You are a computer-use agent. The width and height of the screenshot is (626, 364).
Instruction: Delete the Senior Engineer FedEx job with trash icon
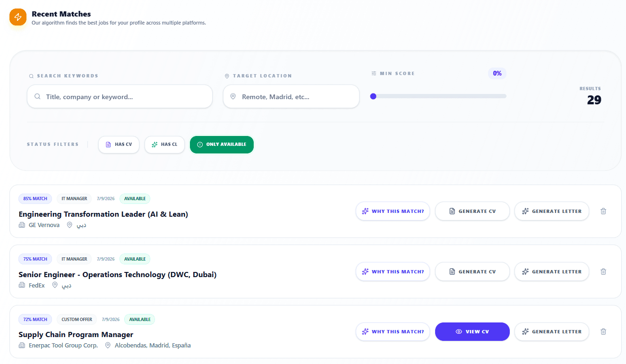click(x=603, y=271)
